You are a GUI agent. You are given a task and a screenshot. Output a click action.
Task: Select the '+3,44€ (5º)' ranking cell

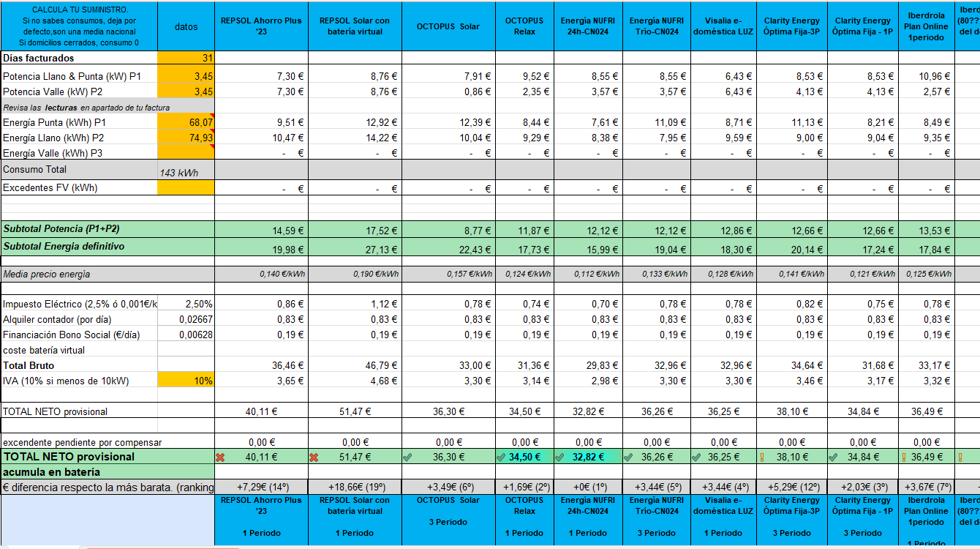click(x=657, y=488)
